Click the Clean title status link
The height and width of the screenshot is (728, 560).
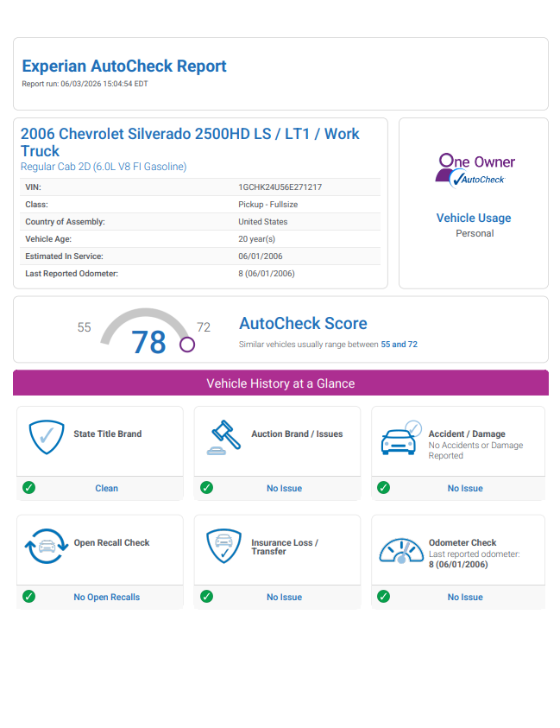pos(107,488)
